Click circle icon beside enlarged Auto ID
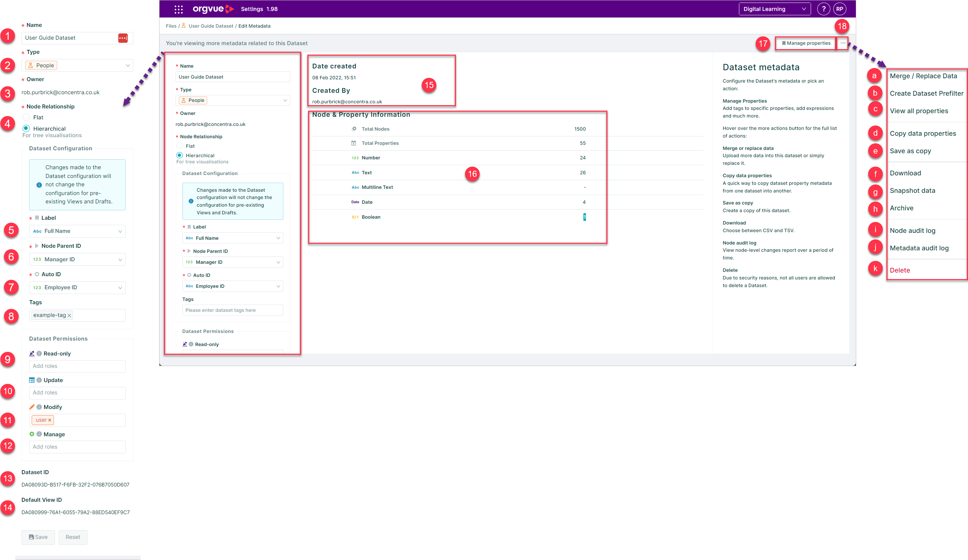Image resolution: width=968 pixels, height=560 pixels. coord(37,274)
